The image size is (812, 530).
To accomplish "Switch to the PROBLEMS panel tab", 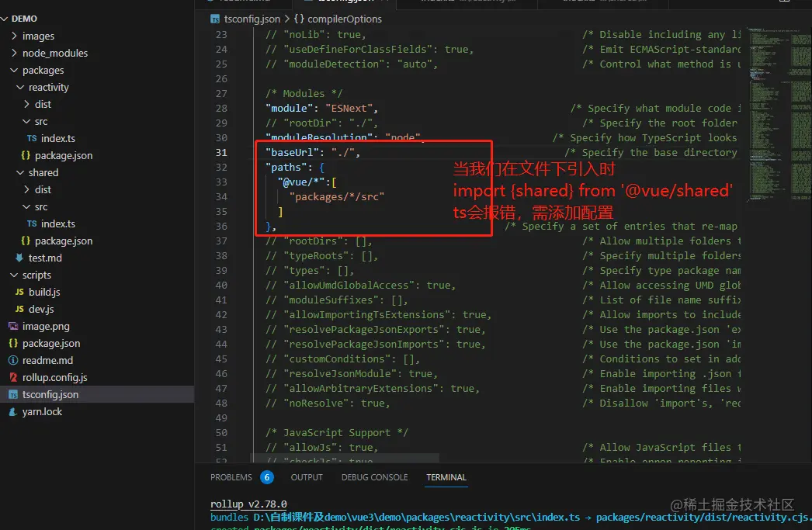I will click(231, 477).
